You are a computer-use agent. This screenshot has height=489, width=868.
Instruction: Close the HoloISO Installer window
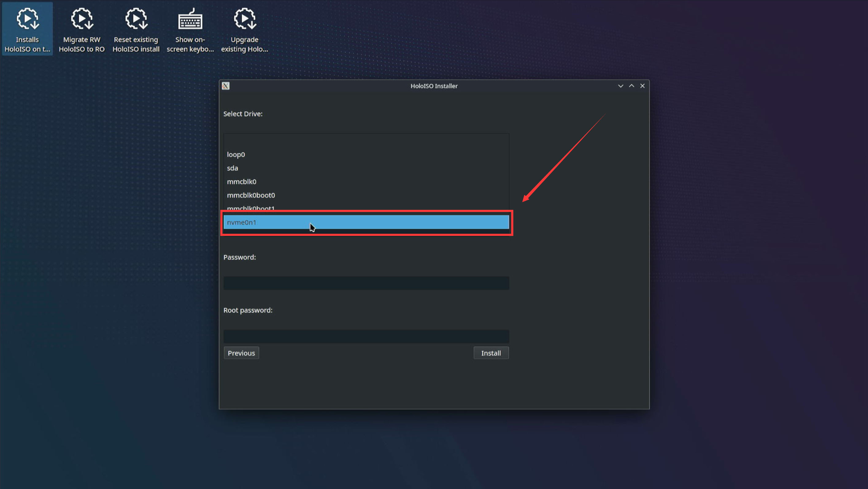[x=642, y=86]
